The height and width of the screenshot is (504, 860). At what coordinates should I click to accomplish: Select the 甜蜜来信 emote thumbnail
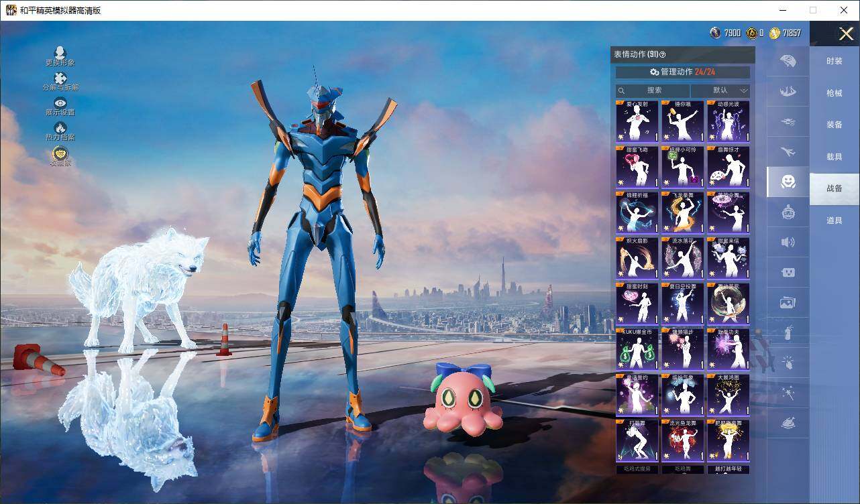pyautogui.click(x=729, y=257)
